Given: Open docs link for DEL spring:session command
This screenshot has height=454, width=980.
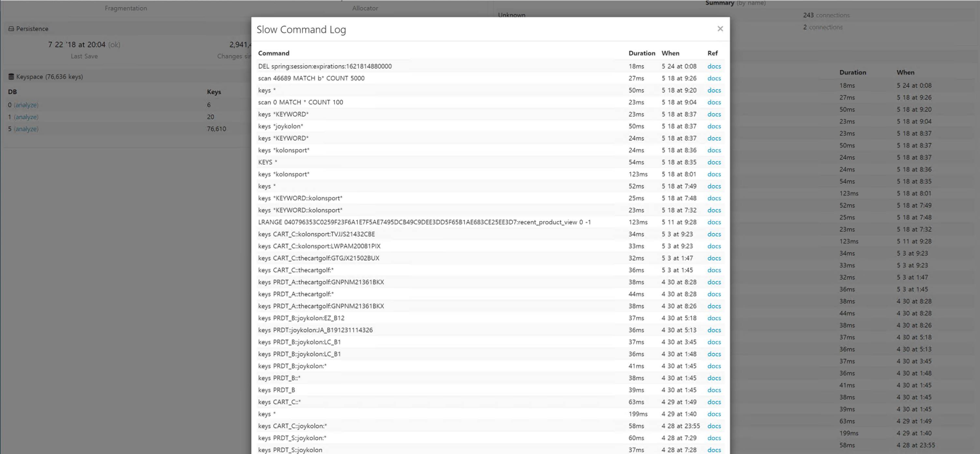Looking at the screenshot, I should tap(714, 66).
